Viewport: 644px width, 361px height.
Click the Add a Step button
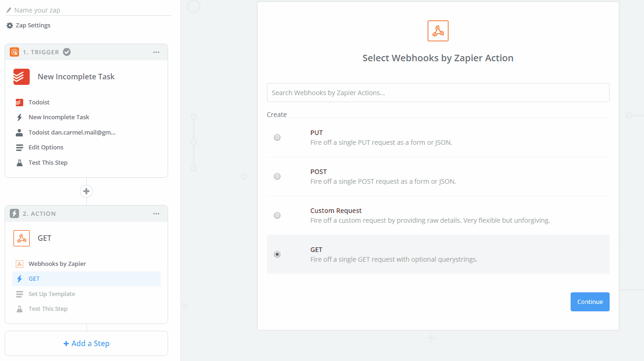click(x=86, y=343)
